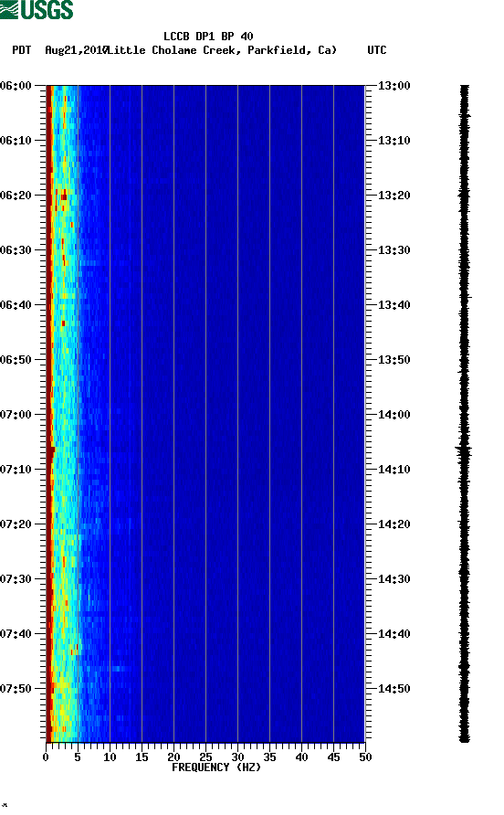This screenshot has width=504, height=815.
Task: Click the 06:10 PDT time label
Action: (16, 141)
